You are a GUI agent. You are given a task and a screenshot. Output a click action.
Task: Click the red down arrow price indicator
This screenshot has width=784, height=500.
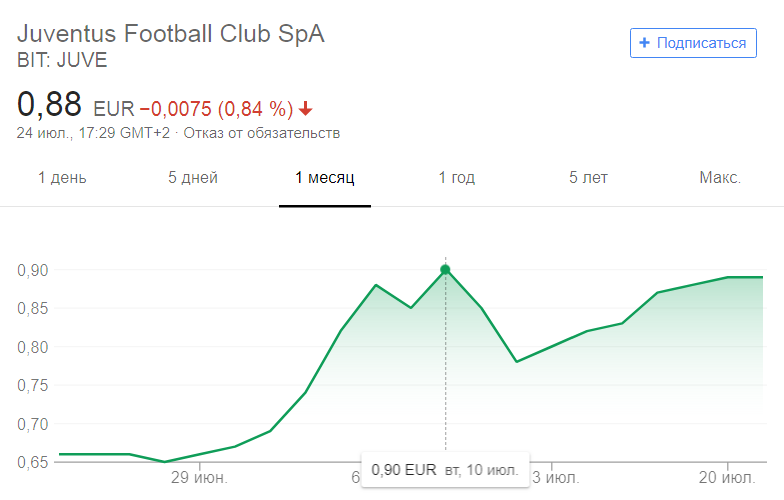click(x=305, y=108)
